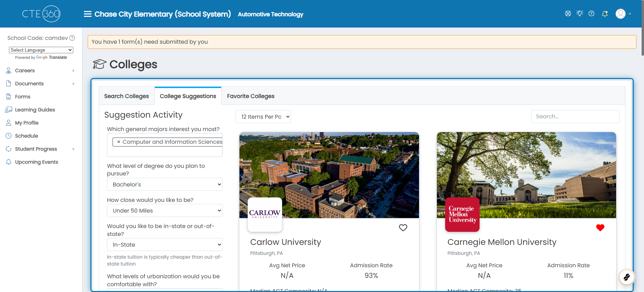
Task: Click the lightbulb tips icon
Action: tap(580, 13)
